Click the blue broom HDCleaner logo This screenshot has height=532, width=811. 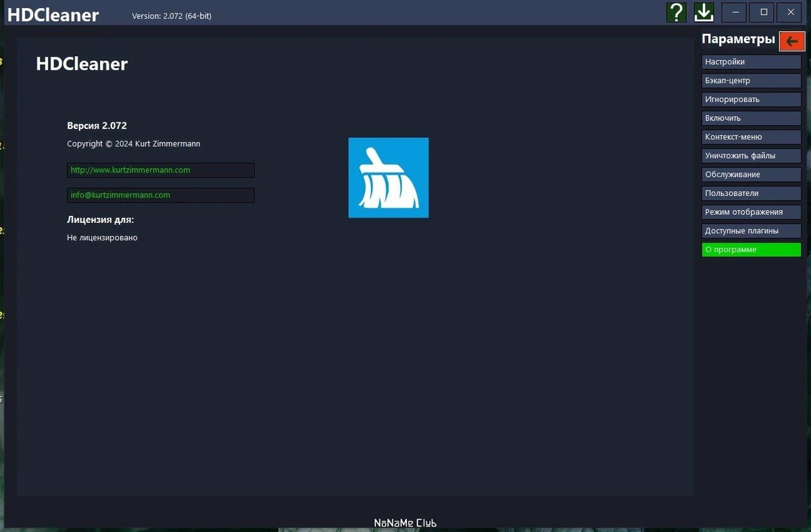pos(389,178)
